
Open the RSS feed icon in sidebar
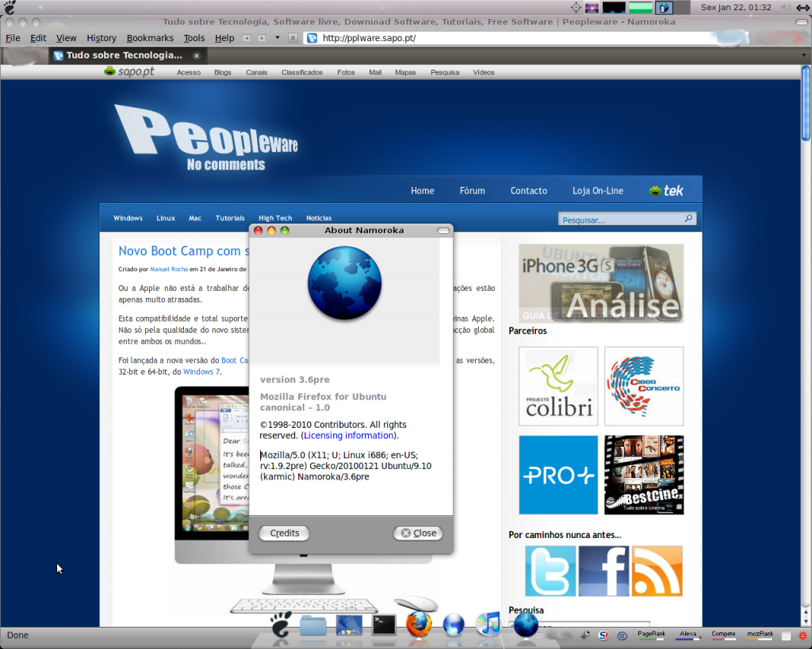(657, 571)
